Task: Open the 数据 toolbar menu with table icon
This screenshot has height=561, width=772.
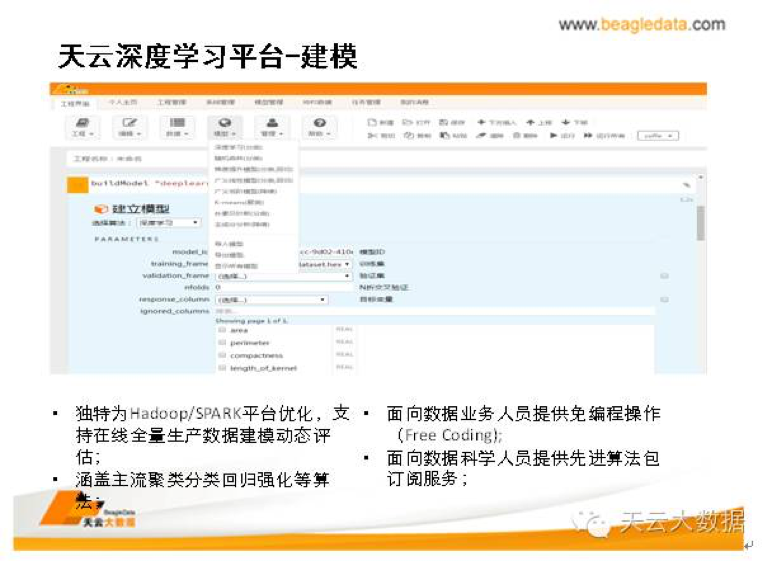Action: [177, 127]
